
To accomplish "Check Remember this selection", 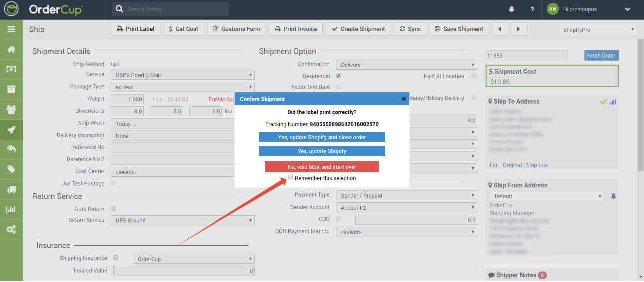I will (290, 177).
